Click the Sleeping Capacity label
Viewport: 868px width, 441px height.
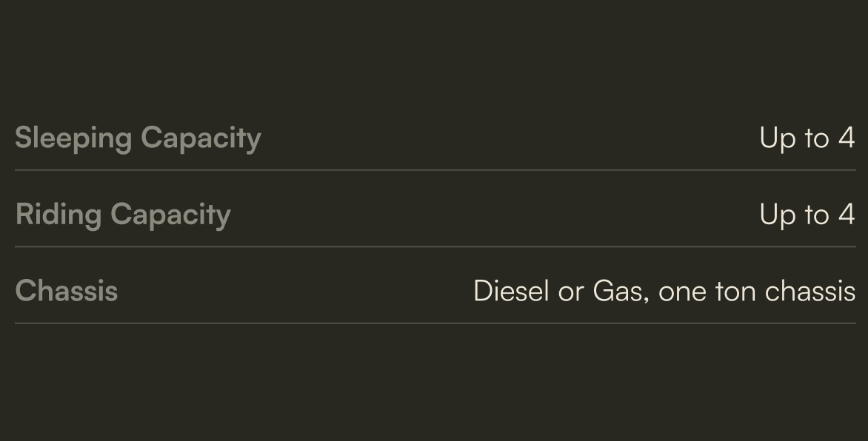click(x=138, y=138)
